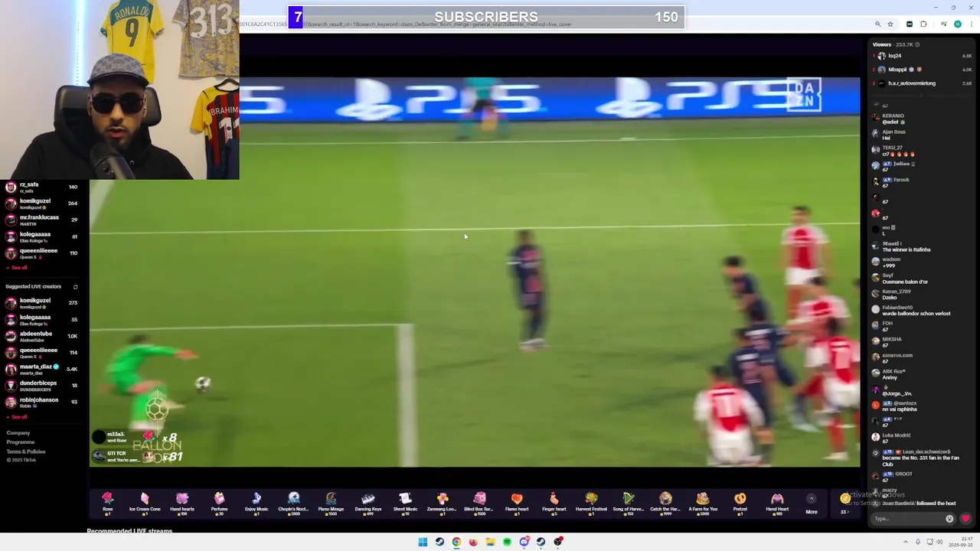Click the live stream video player

[475, 272]
